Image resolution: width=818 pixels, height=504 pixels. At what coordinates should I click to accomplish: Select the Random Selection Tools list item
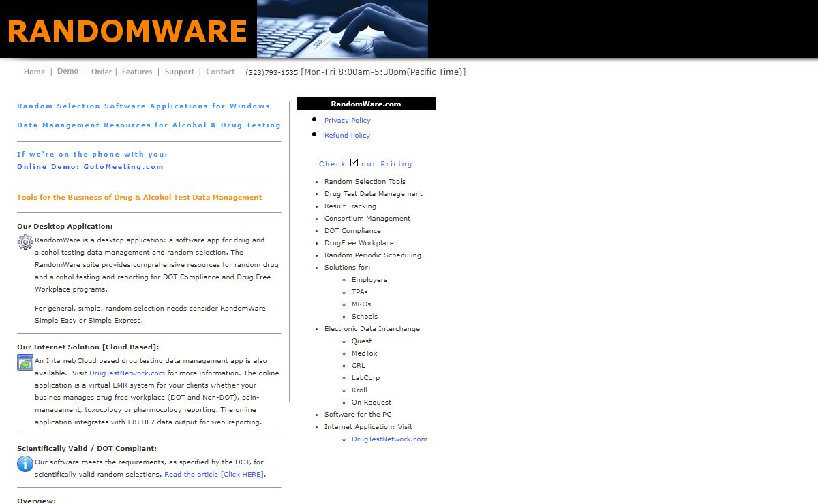click(x=365, y=181)
